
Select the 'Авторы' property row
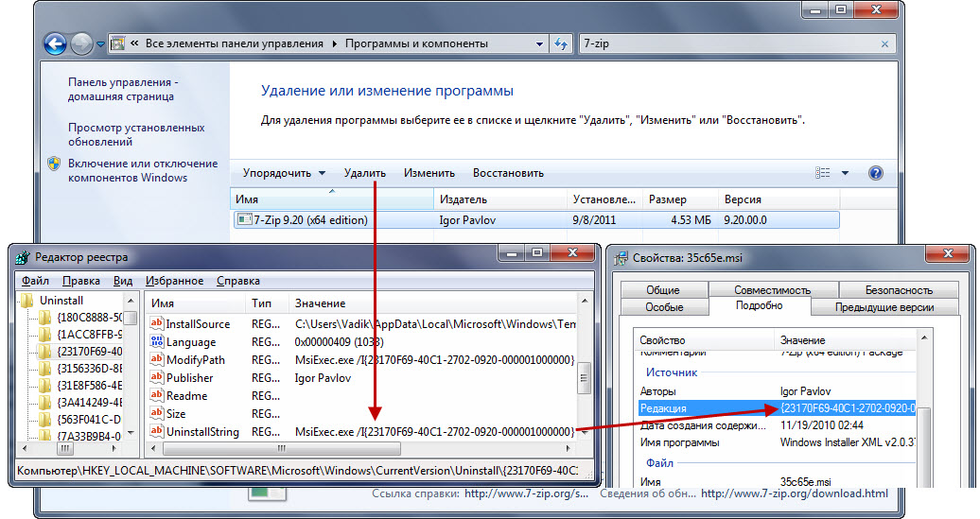(777, 391)
